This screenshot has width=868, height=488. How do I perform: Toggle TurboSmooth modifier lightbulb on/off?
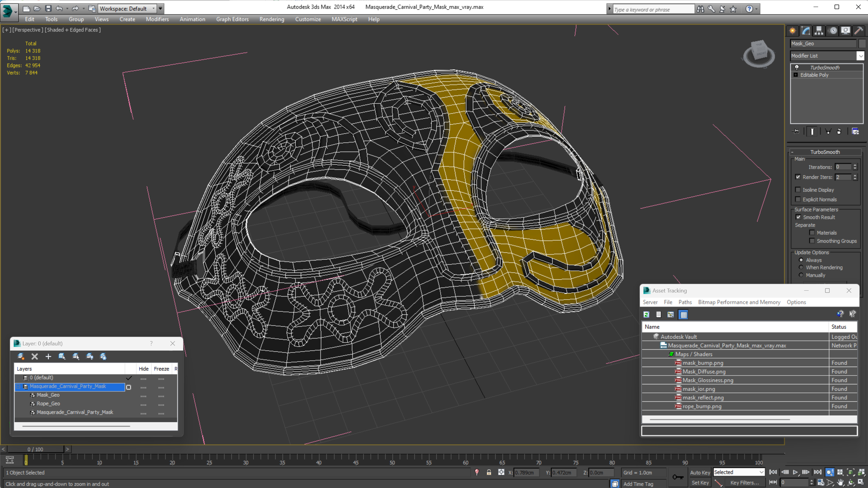797,67
